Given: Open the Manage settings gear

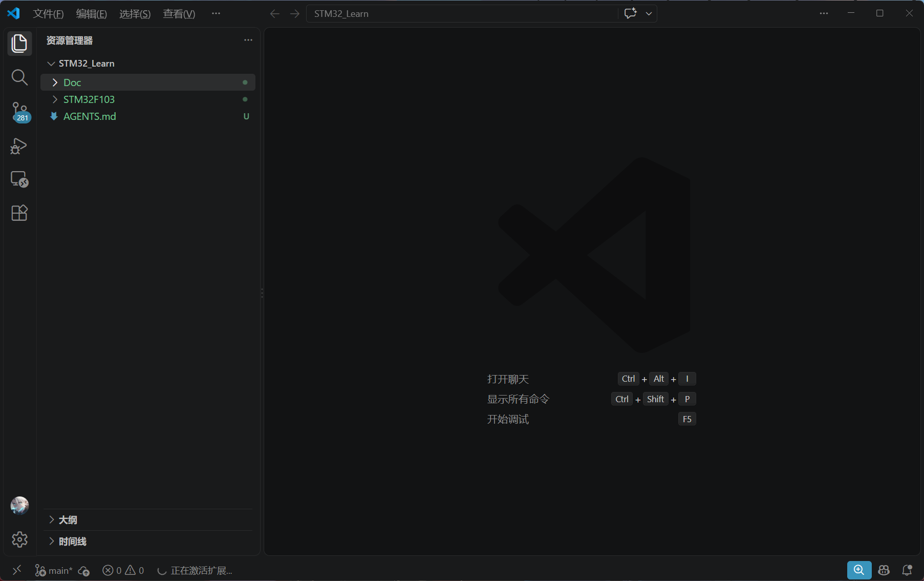Looking at the screenshot, I should [x=19, y=540].
